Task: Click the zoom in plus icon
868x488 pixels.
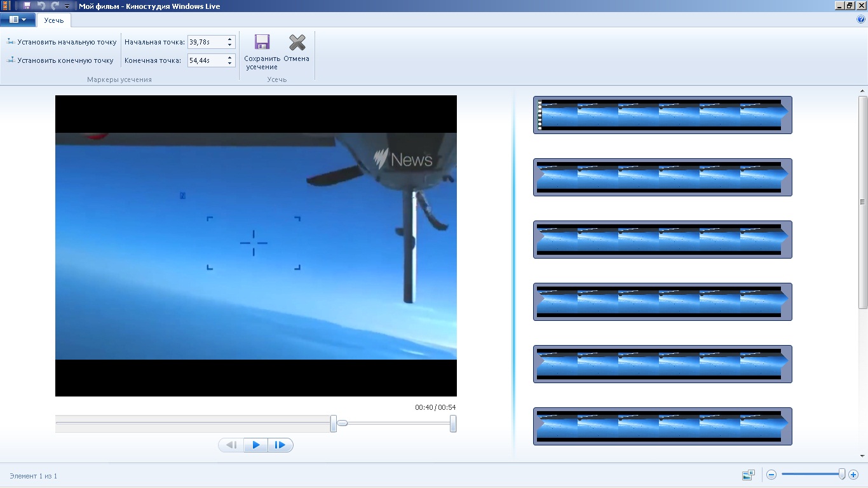Action: [x=853, y=475]
